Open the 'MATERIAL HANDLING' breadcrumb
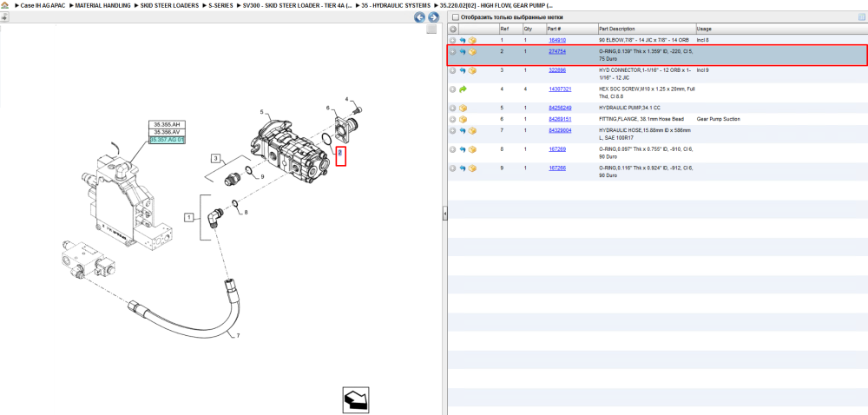The width and height of the screenshot is (868, 415). (x=103, y=5)
